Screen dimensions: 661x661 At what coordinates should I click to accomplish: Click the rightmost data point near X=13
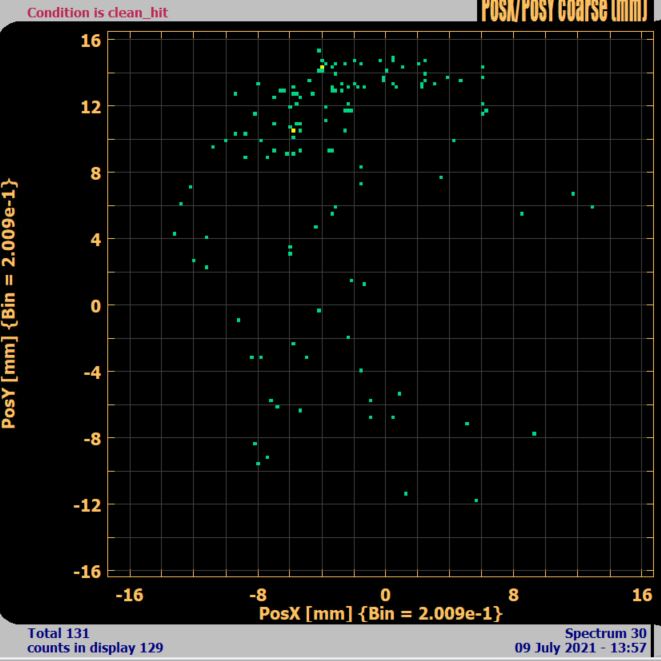click(592, 207)
